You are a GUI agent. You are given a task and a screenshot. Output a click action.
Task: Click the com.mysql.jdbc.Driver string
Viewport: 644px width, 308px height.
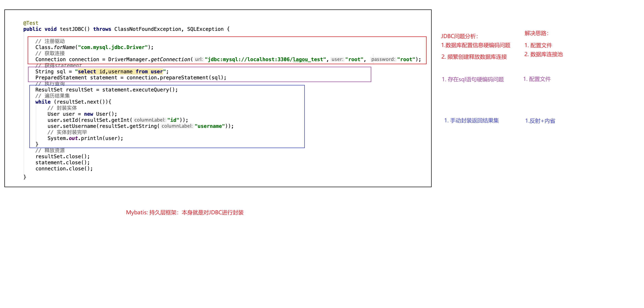point(113,47)
